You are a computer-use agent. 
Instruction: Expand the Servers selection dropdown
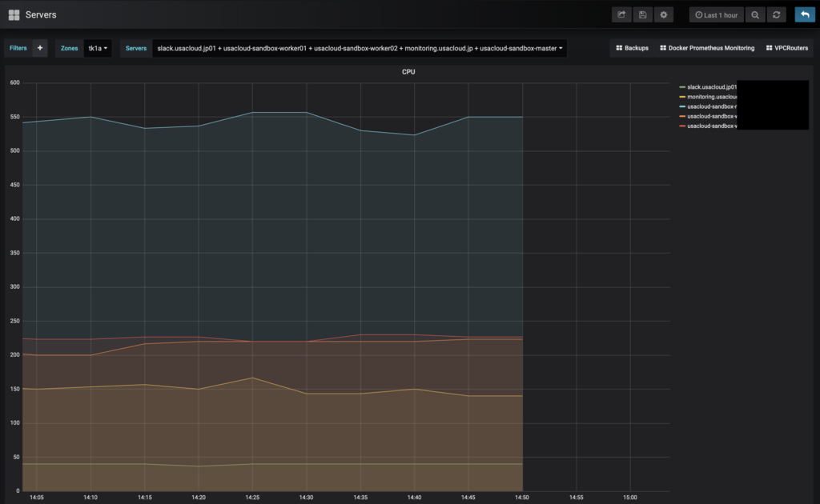pos(360,48)
